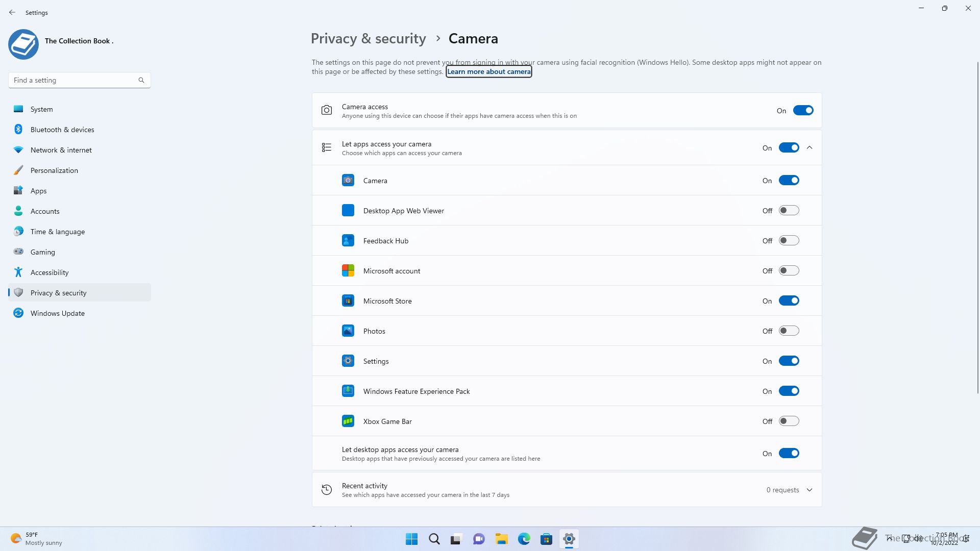Open the weather widget showing 59°F
Viewport: 980px width, 551px height.
37,539
